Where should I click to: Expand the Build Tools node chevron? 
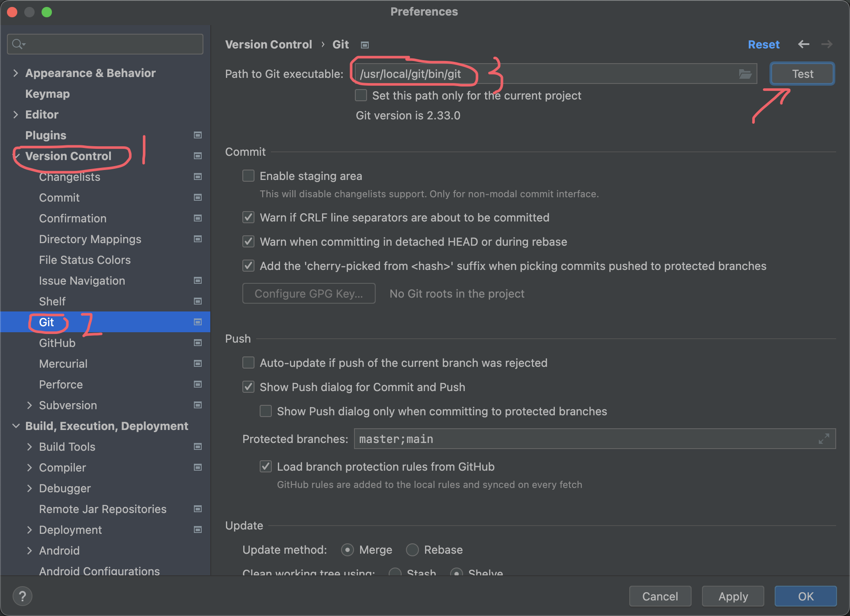[x=29, y=447]
